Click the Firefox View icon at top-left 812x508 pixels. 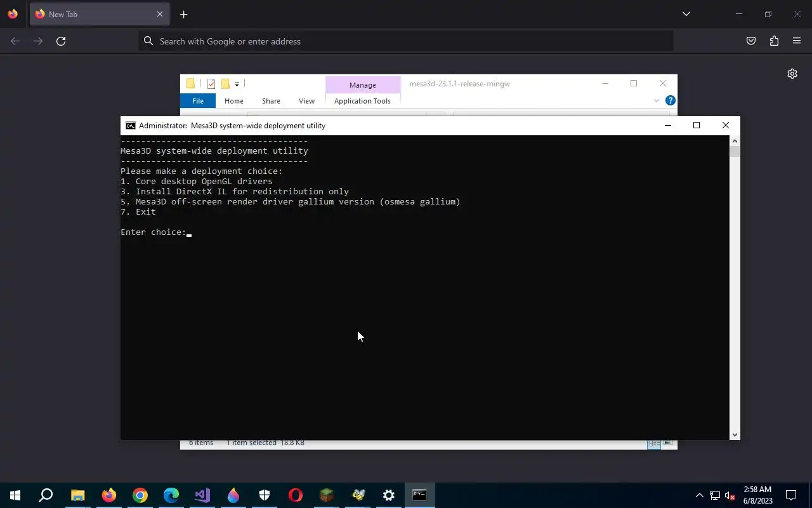click(13, 14)
